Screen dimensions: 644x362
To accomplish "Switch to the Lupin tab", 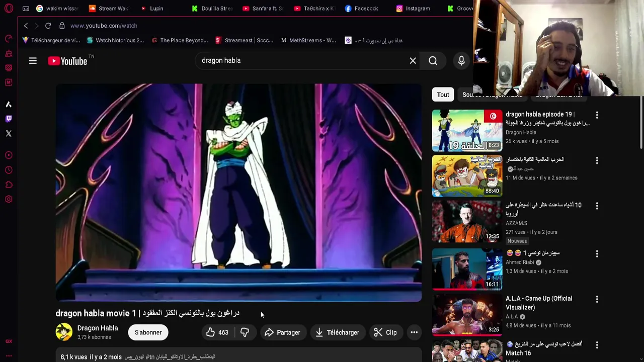I will coord(152,9).
